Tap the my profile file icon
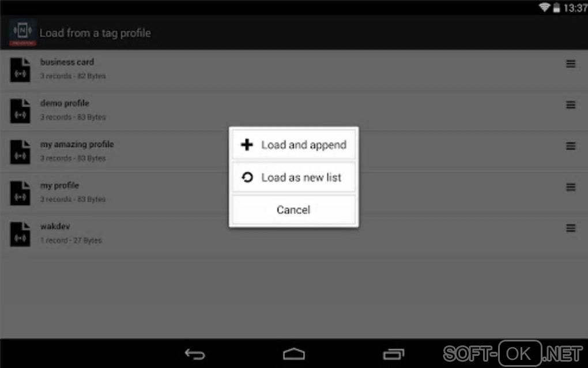This screenshot has width=588, height=368. 20,193
